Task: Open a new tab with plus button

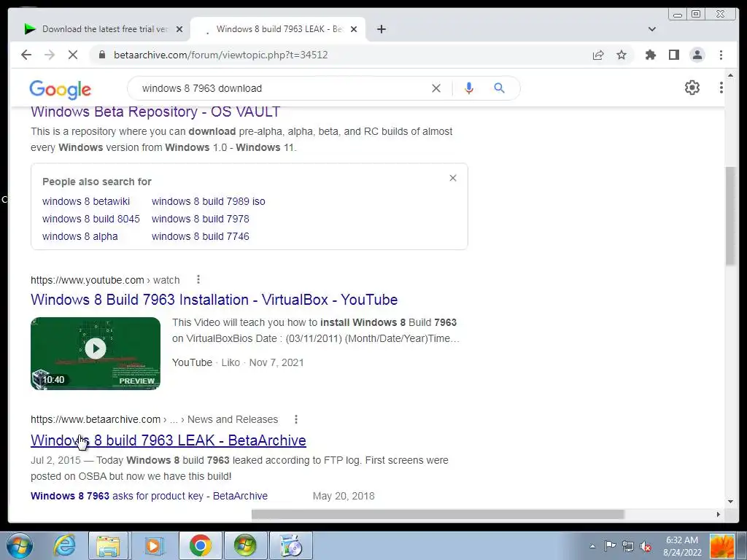Action: (381, 29)
